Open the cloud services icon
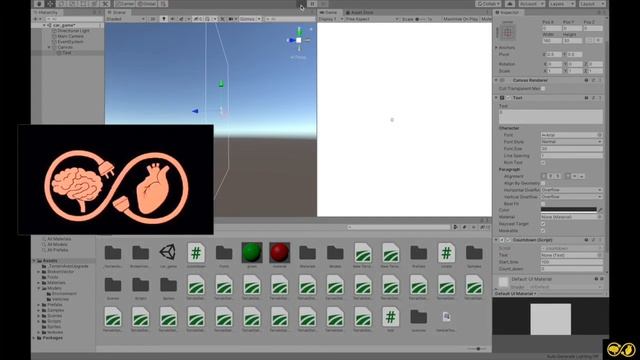The image size is (640, 360). [509, 4]
